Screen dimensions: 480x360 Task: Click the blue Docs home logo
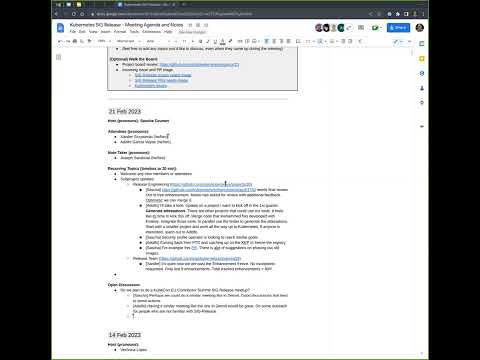[60, 28]
